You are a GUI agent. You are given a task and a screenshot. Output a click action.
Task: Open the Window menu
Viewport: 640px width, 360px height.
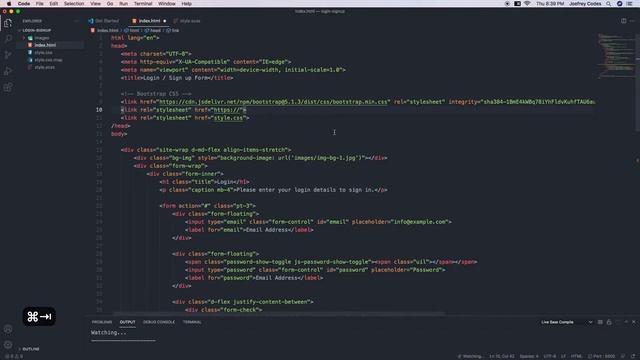[x=167, y=4]
